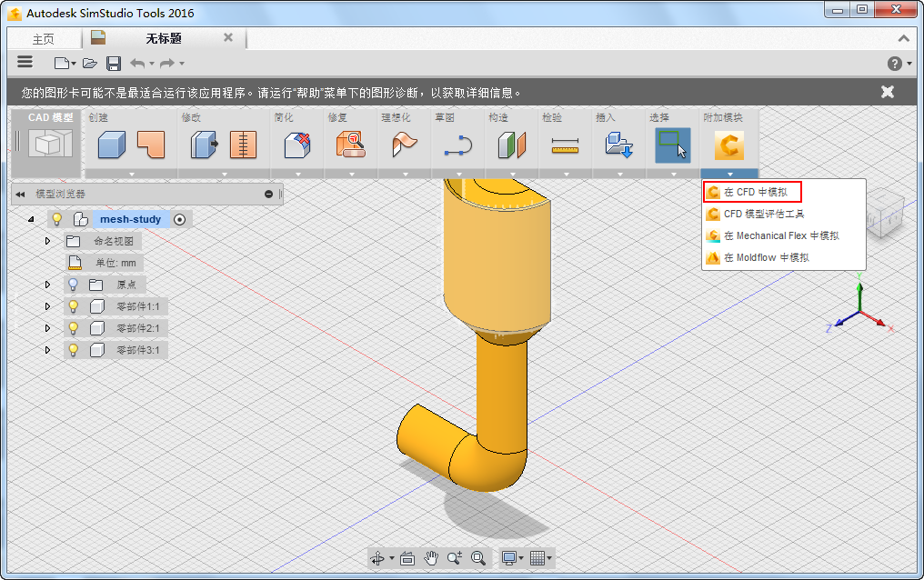
Task: Select the mesh-study label in the browser
Action: tap(130, 219)
